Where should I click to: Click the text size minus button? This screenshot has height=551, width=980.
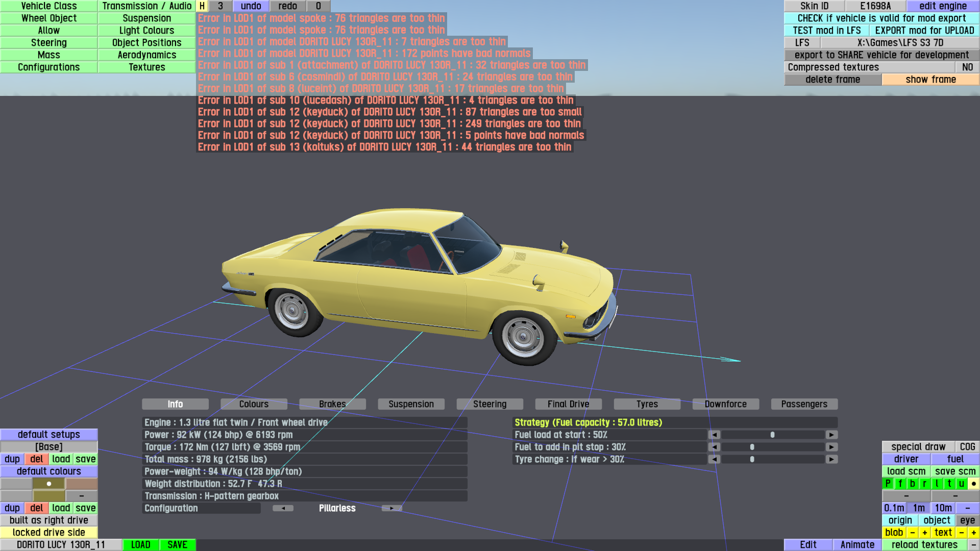coord(962,533)
